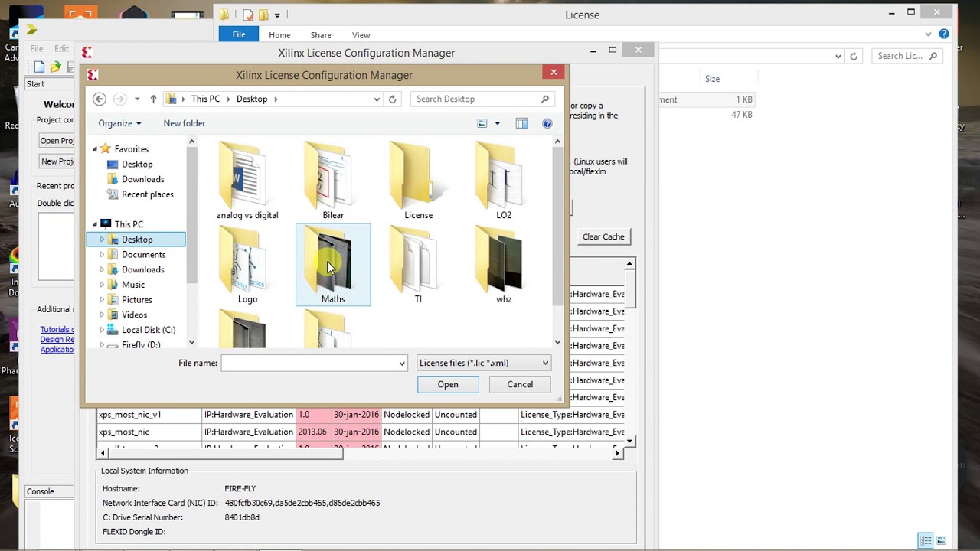980x551 pixels.
Task: Select the Bilear folder
Action: click(333, 181)
